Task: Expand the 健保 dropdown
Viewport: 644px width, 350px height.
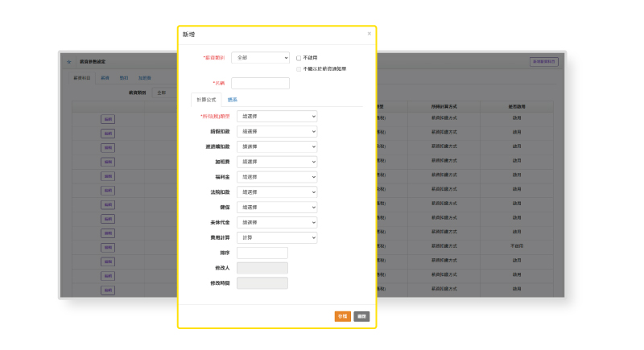Action: pyautogui.click(x=277, y=207)
